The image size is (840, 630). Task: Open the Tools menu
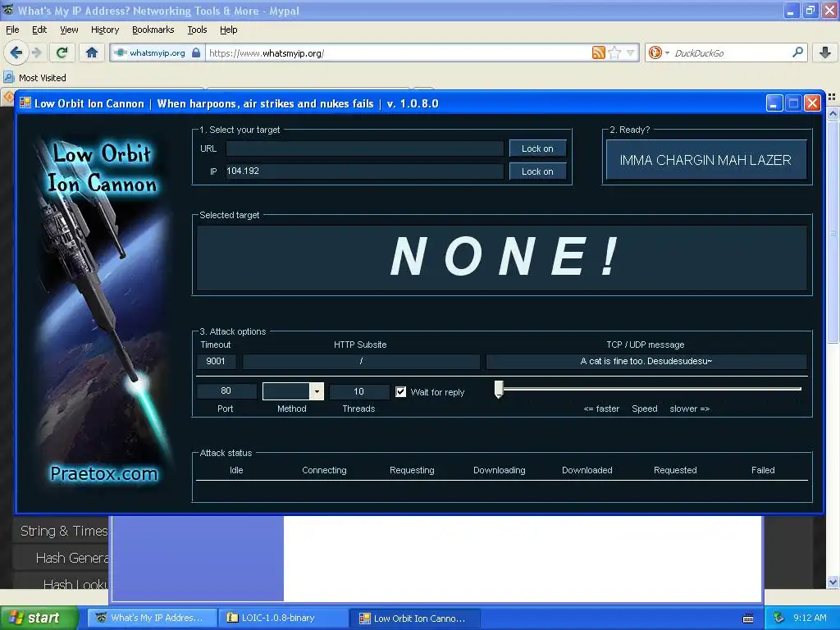click(197, 30)
